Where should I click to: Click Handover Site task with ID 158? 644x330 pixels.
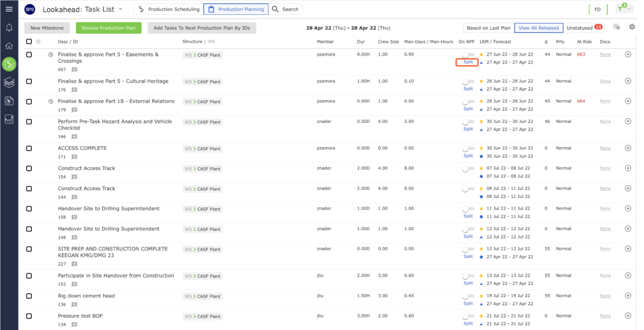pyautogui.click(x=108, y=209)
